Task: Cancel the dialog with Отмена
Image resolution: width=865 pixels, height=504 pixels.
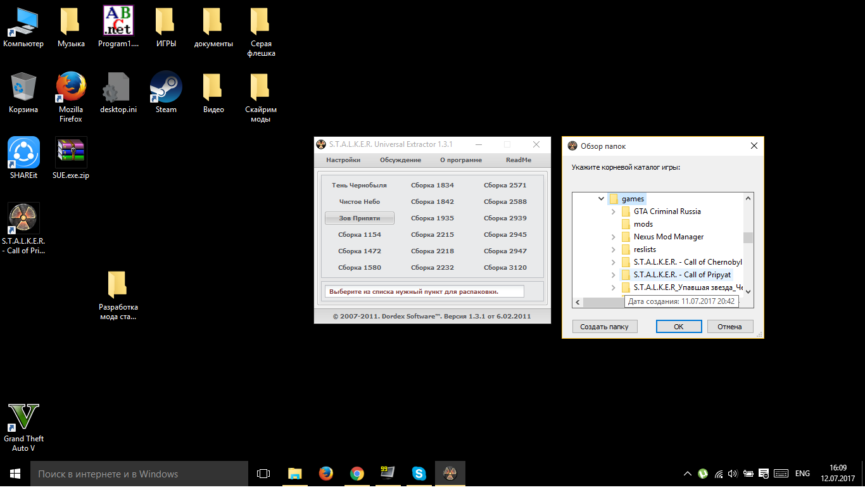Action: tap(729, 327)
